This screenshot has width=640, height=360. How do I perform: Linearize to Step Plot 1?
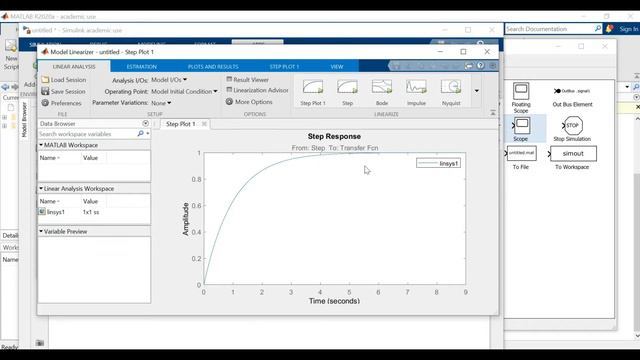[313, 93]
